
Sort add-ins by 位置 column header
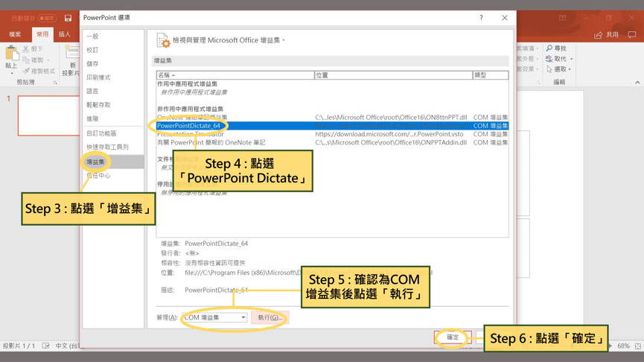tap(393, 75)
